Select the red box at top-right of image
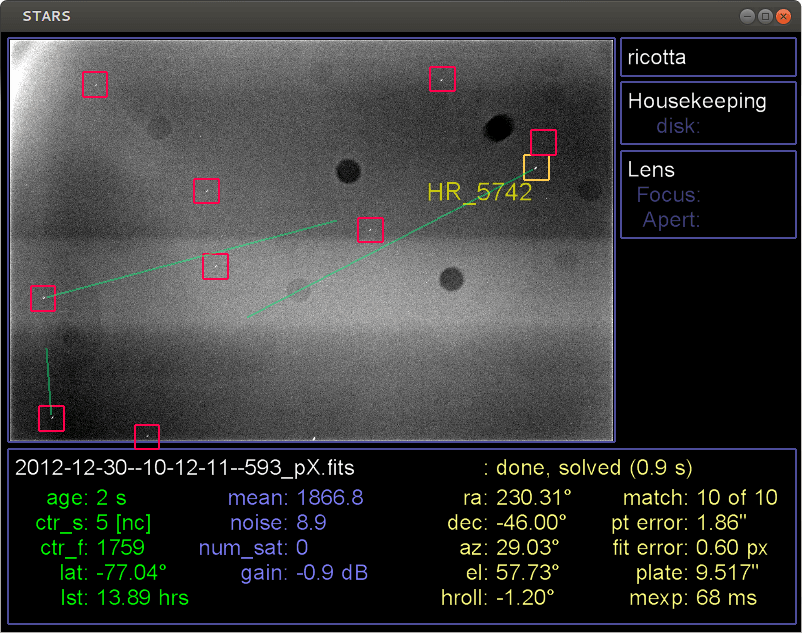The image size is (802, 633). [x=443, y=79]
